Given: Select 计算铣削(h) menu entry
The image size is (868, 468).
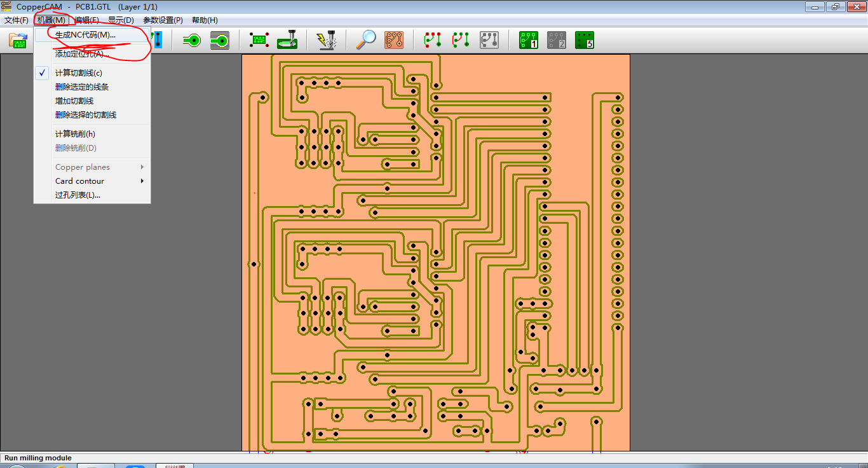Looking at the screenshot, I should pos(92,134).
